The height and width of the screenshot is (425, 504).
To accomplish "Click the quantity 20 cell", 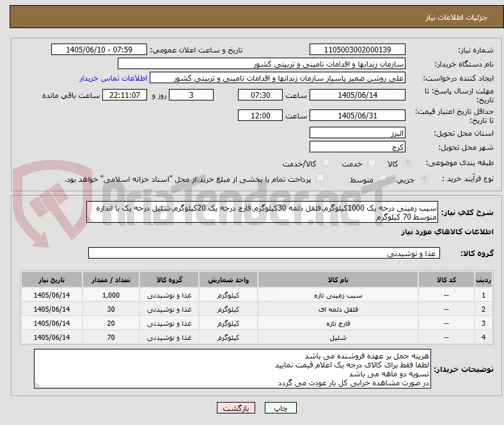I will pyautogui.click(x=111, y=324).
